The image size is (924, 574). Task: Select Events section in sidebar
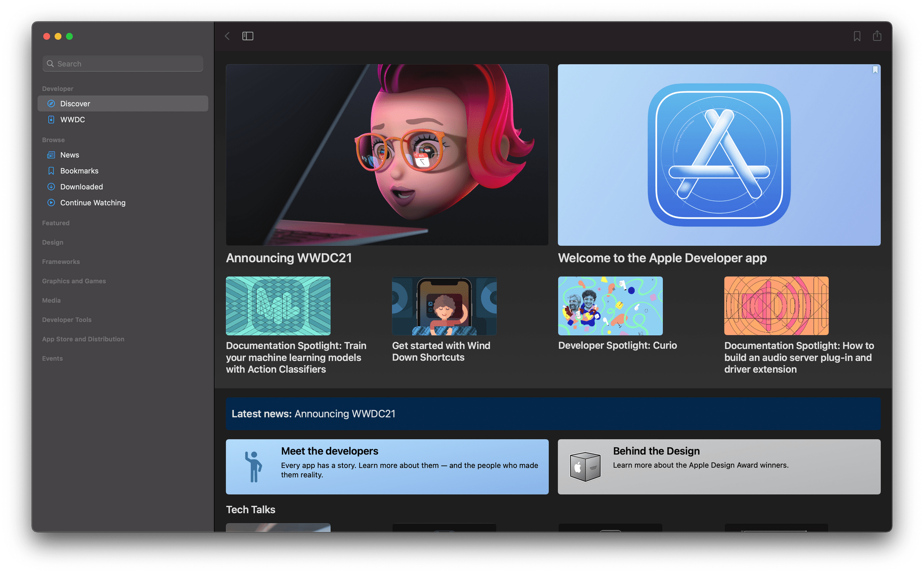tap(53, 358)
